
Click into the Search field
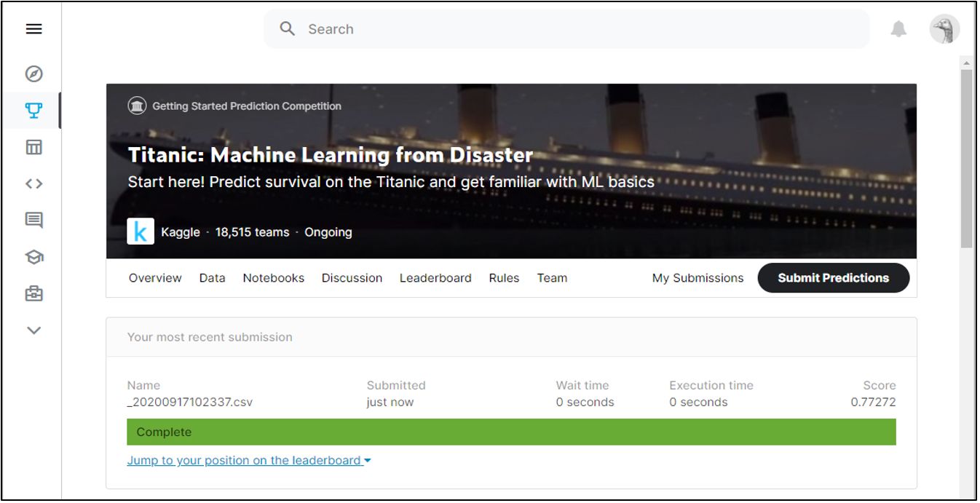click(566, 29)
